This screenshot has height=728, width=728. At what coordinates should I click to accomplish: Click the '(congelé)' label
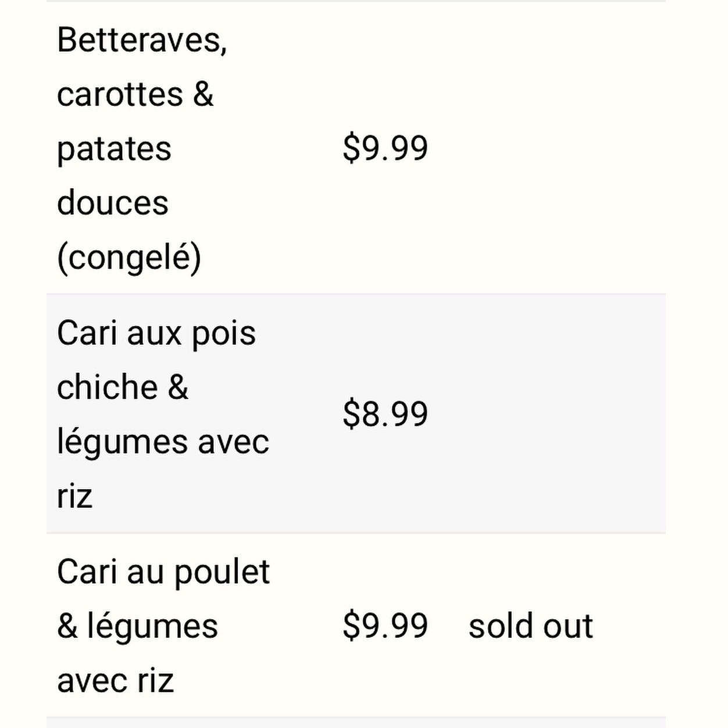point(129,257)
